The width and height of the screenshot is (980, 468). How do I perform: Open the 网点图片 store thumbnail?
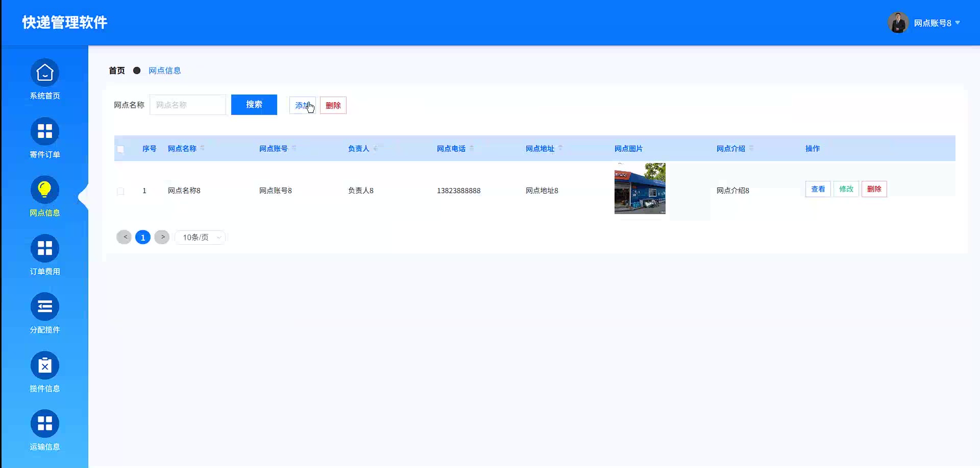point(640,189)
